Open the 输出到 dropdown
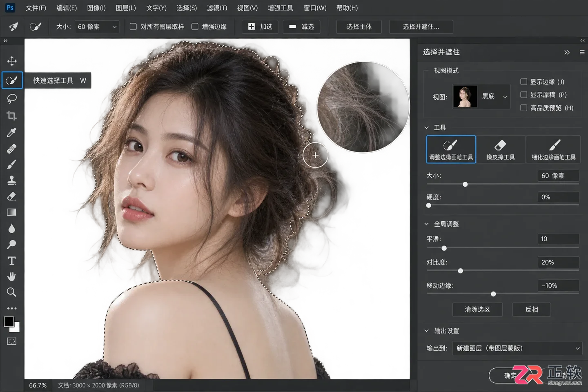This screenshot has width=588, height=392. tap(517, 348)
